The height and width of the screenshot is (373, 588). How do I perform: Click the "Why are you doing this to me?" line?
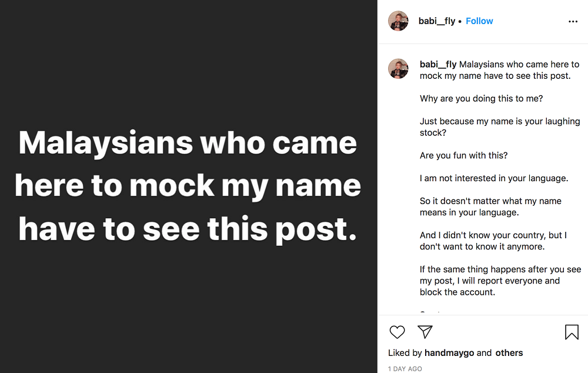click(x=481, y=99)
